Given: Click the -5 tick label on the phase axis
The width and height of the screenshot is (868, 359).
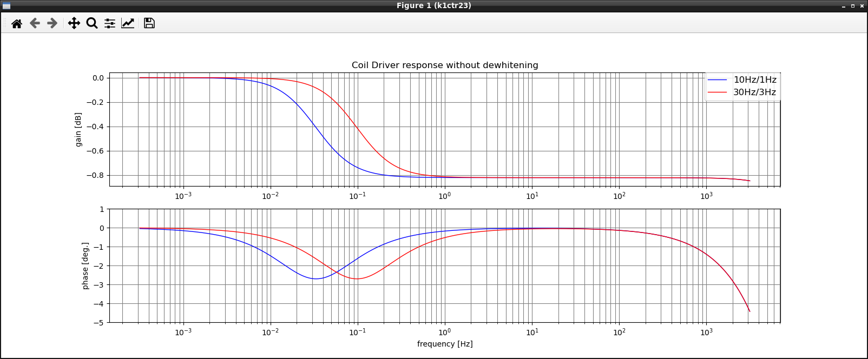Looking at the screenshot, I should [98, 323].
